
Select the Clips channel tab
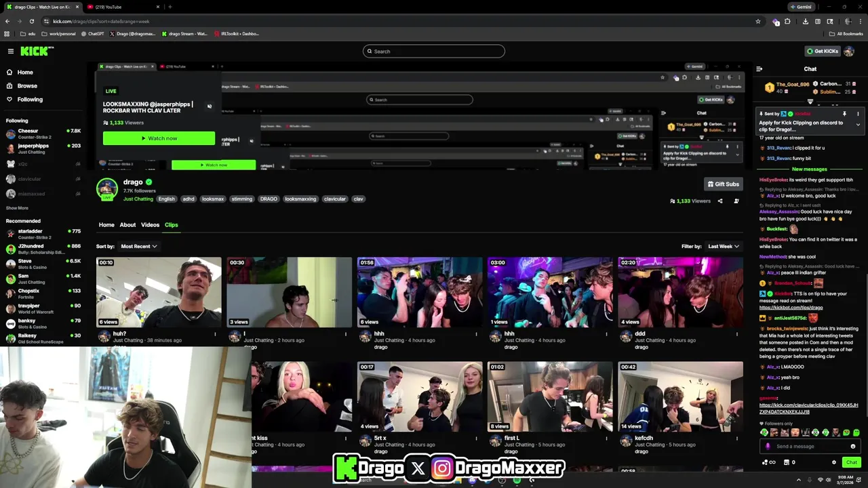[x=171, y=225]
